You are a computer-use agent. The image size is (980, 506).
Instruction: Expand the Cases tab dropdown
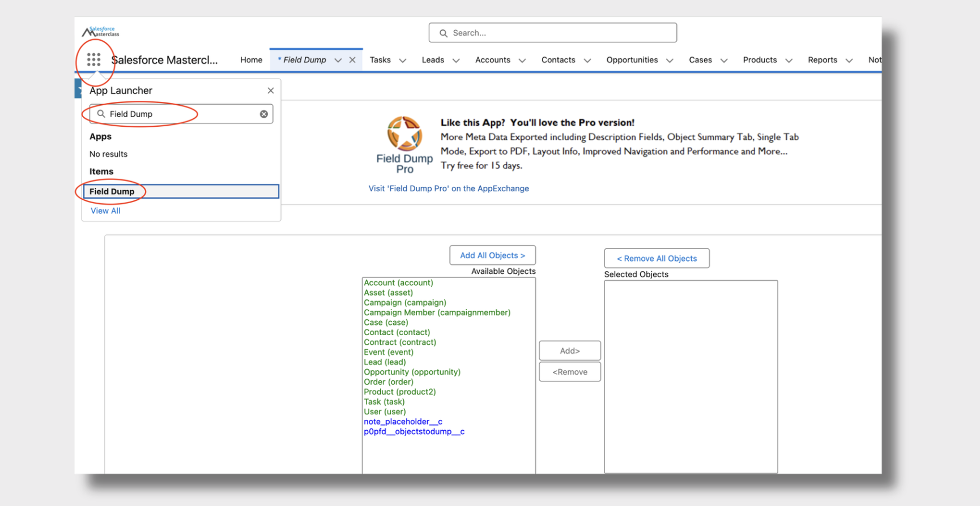tap(724, 61)
